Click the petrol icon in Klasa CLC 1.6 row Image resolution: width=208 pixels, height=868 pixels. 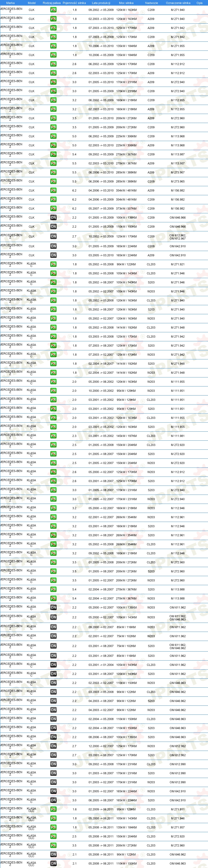53,809
